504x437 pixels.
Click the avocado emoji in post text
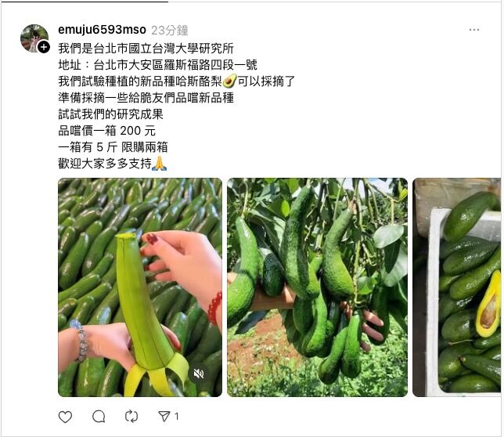229,81
